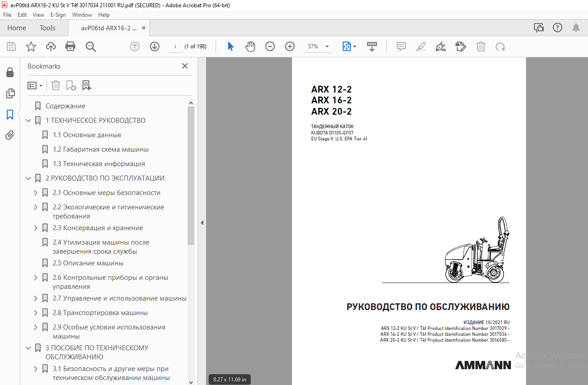Collapse 2 РУКОВОДСТВО ПО ЭКСПЛУАТАЦИИ section

point(28,178)
